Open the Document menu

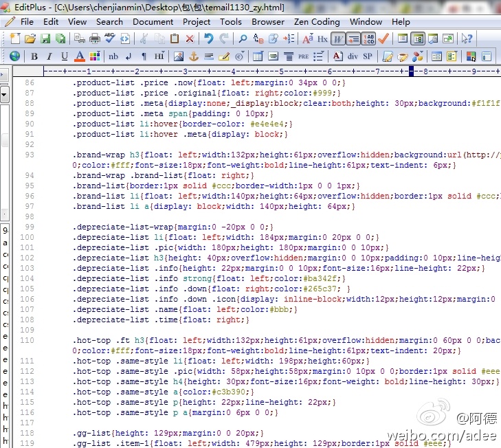153,22
